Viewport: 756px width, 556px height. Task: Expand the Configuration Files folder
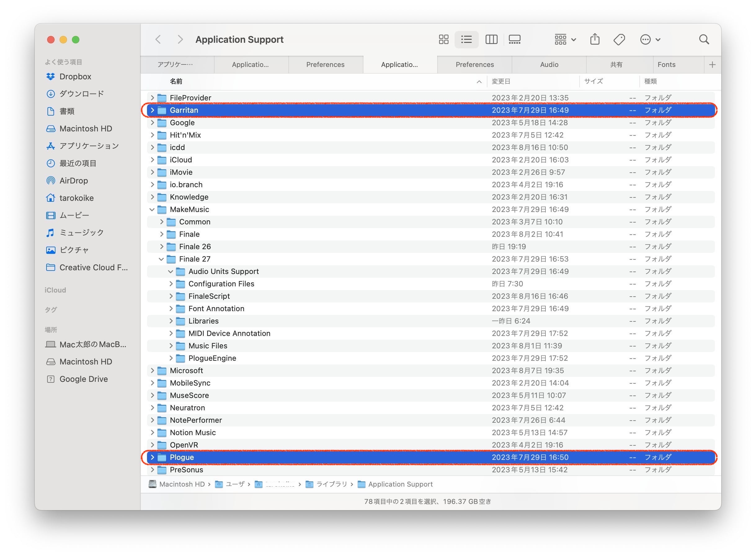(171, 284)
